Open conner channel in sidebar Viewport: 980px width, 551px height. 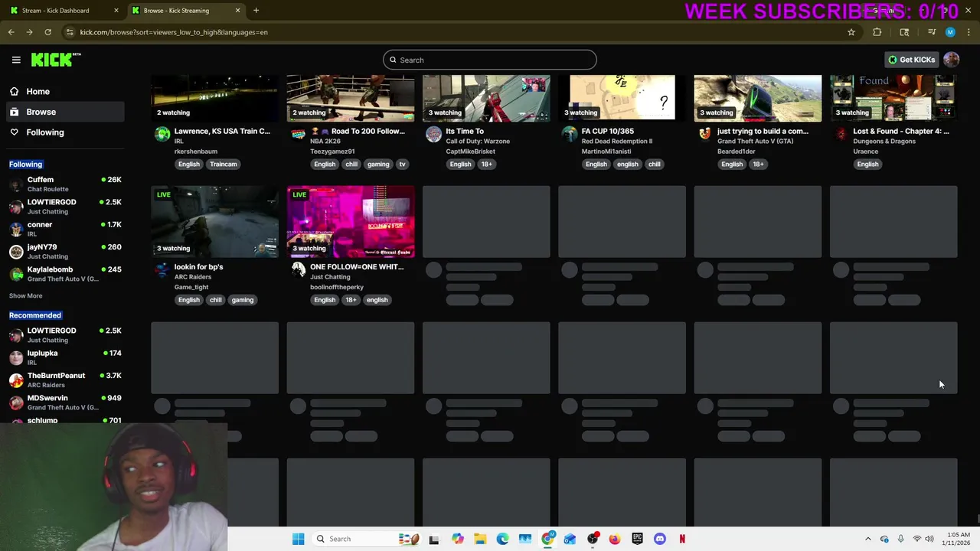pyautogui.click(x=65, y=229)
